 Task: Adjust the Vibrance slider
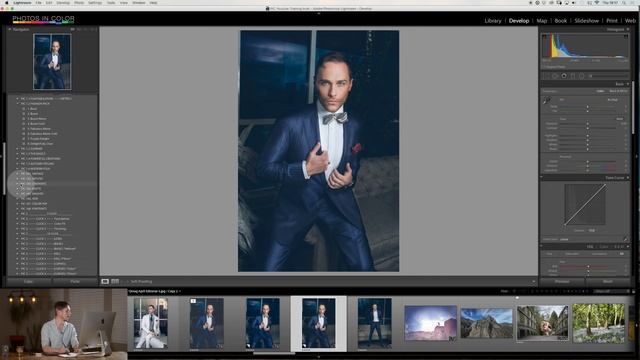(x=588, y=166)
